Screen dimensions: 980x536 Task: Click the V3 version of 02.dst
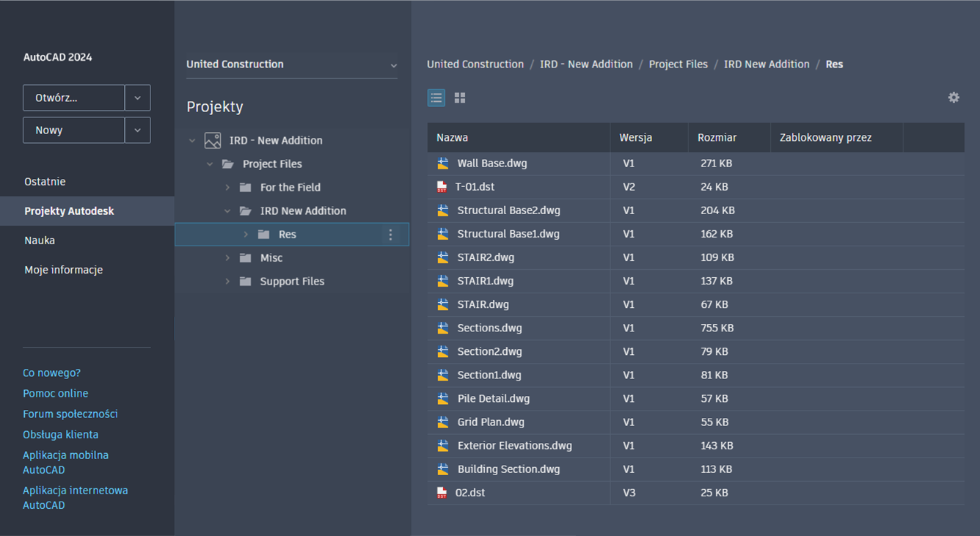coord(629,493)
